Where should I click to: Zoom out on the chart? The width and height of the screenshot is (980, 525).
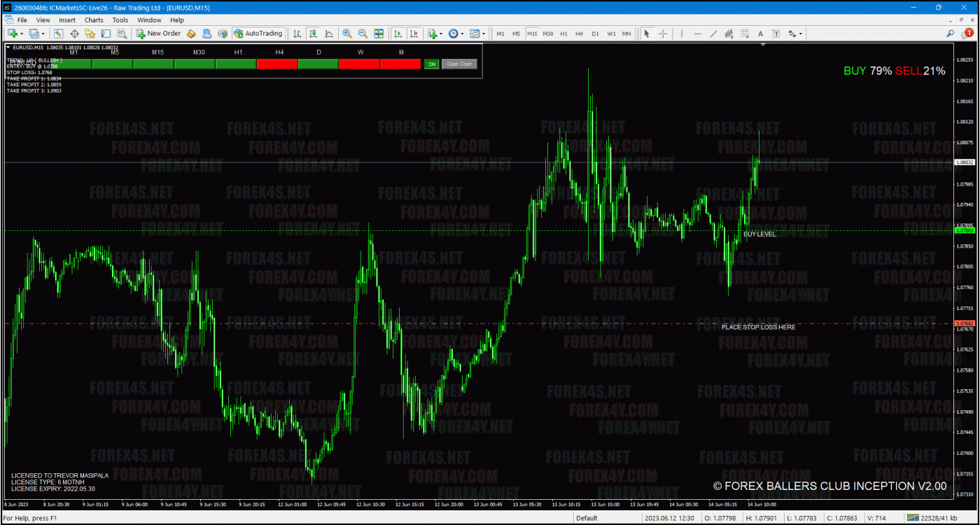point(363,33)
